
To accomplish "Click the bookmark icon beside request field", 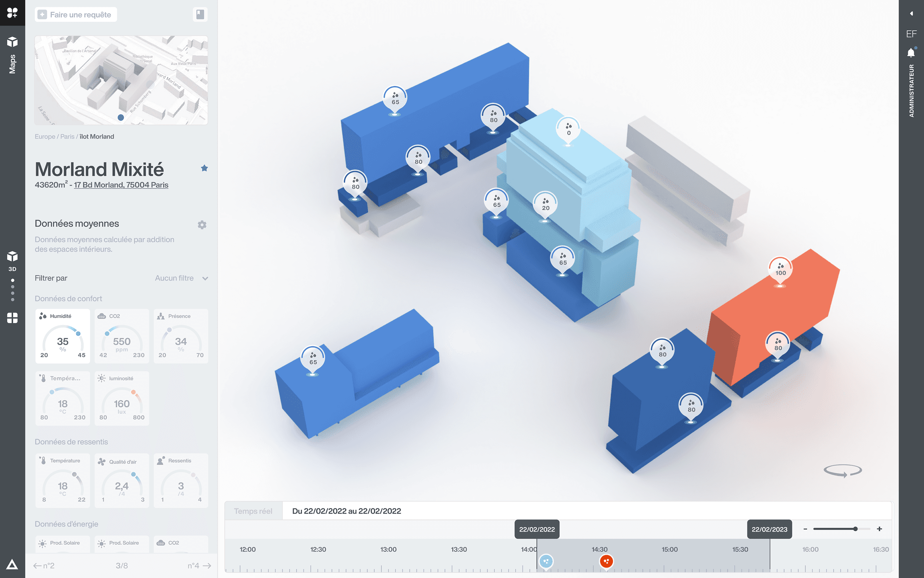I will point(200,15).
